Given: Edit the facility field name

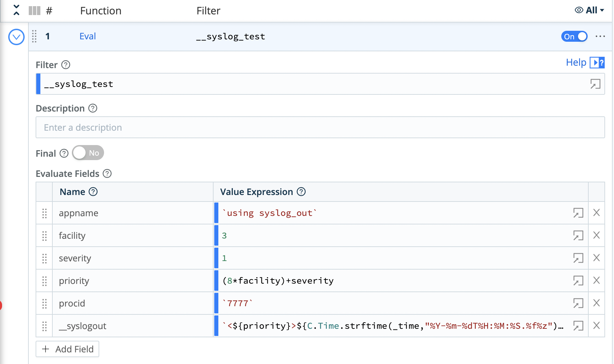Looking at the screenshot, I should 133,235.
